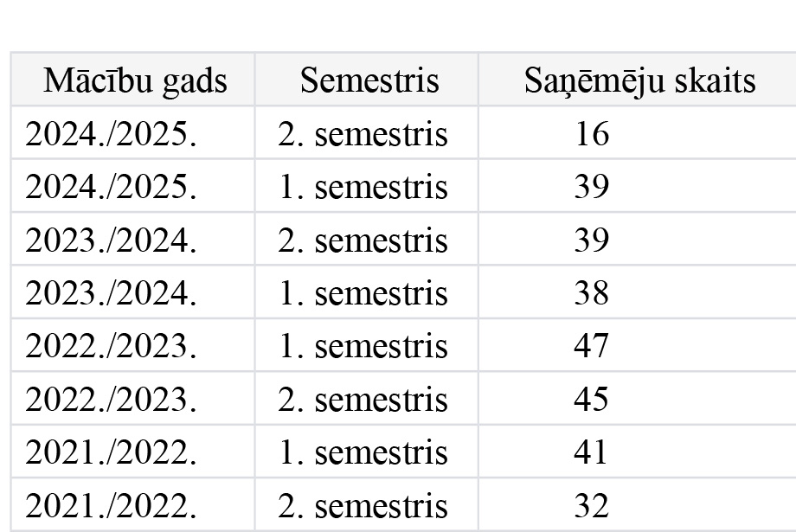Select the cell with recipient count 47
The height and width of the screenshot is (532, 796).
coord(592,346)
